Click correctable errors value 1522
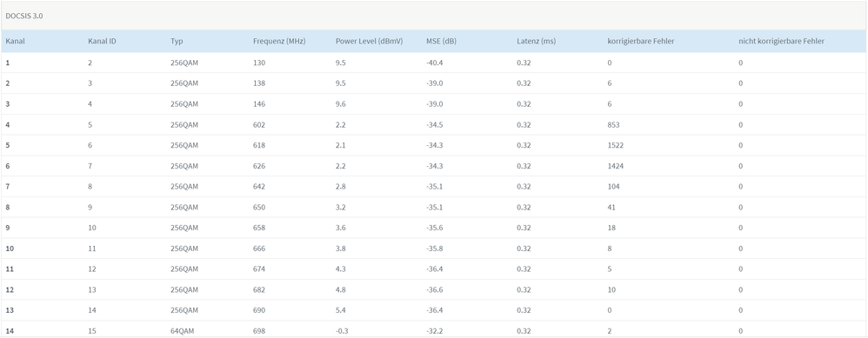Viewport: 868px width, 338px height. click(616, 145)
